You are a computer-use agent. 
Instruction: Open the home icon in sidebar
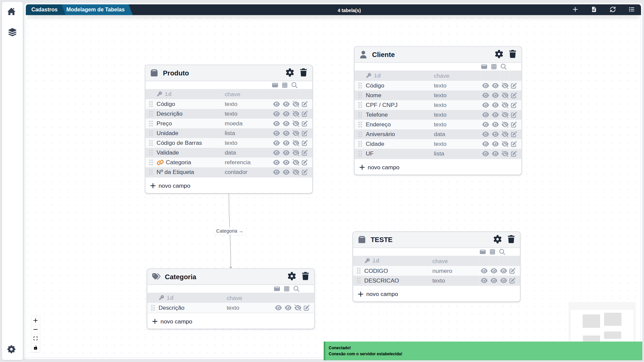11,12
